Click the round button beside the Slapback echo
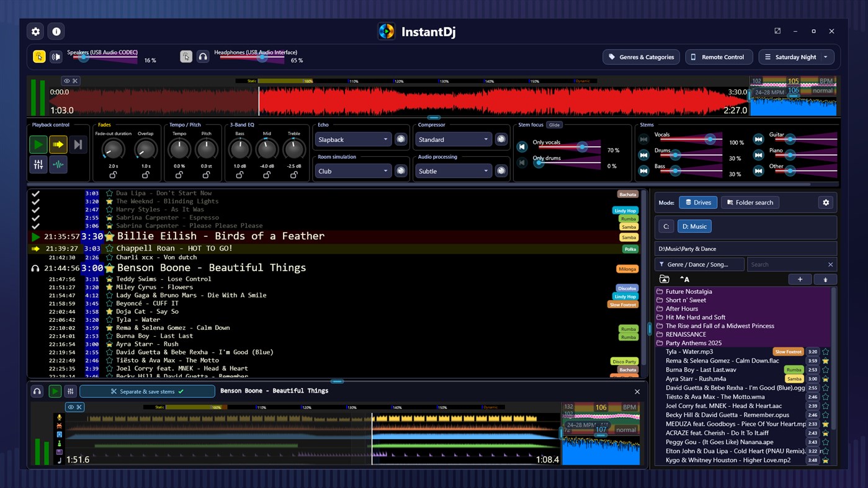Screen dimensions: 868x488 pyautogui.click(x=401, y=140)
